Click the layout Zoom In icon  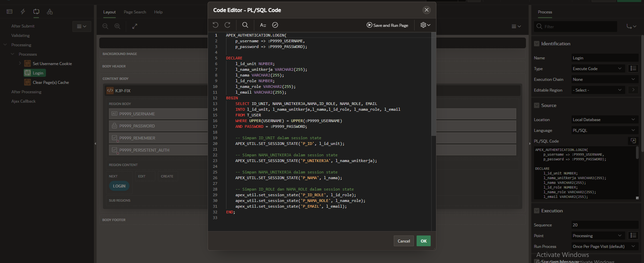coord(117,26)
